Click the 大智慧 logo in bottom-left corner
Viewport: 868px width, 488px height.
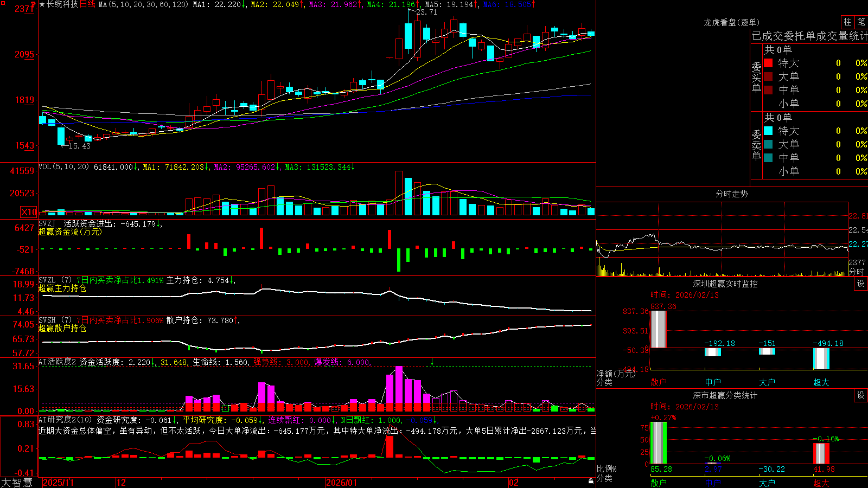[17, 482]
